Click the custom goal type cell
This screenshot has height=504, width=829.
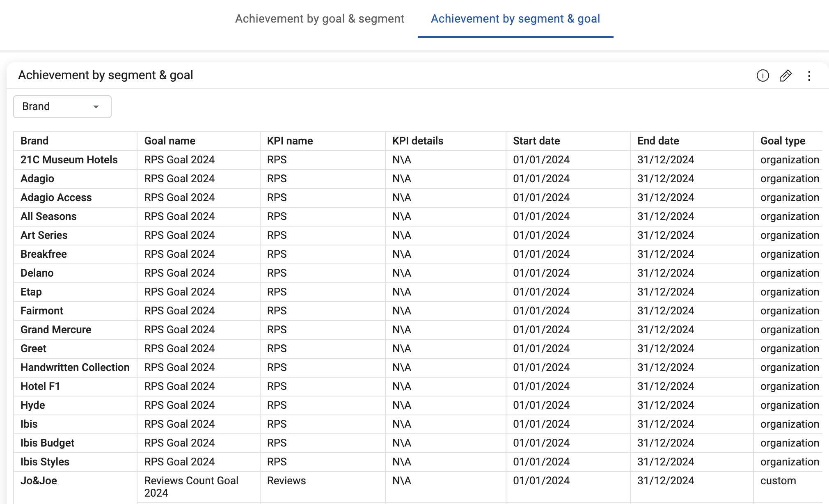coord(788,487)
